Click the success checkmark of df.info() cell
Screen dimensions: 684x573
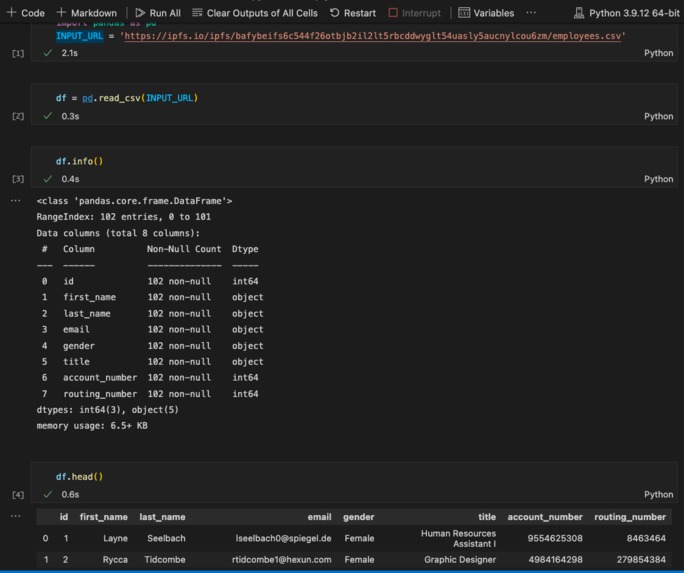click(x=48, y=179)
